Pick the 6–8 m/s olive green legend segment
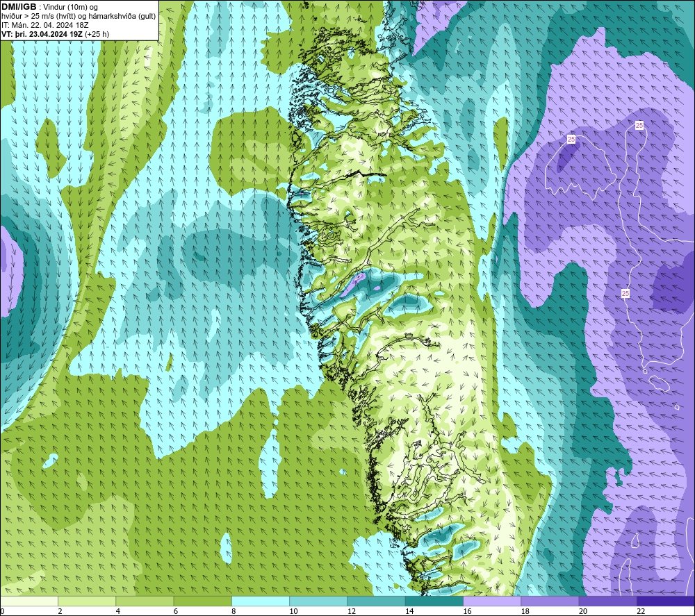 (202, 601)
